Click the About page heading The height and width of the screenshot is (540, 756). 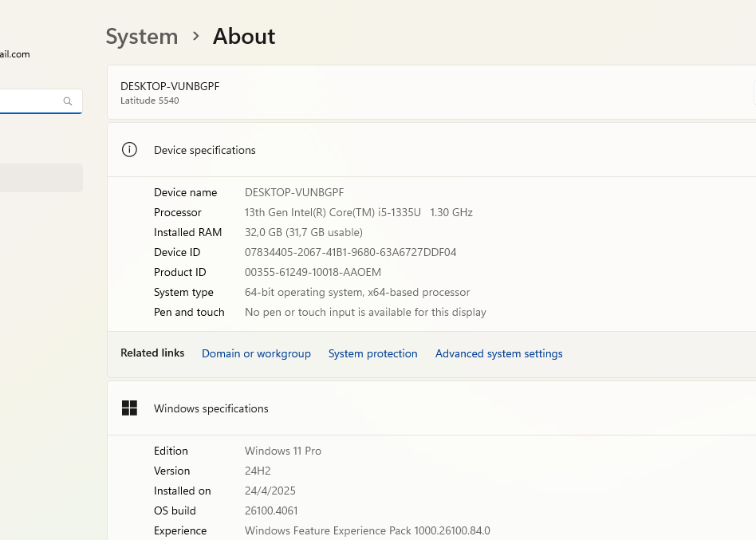[244, 36]
